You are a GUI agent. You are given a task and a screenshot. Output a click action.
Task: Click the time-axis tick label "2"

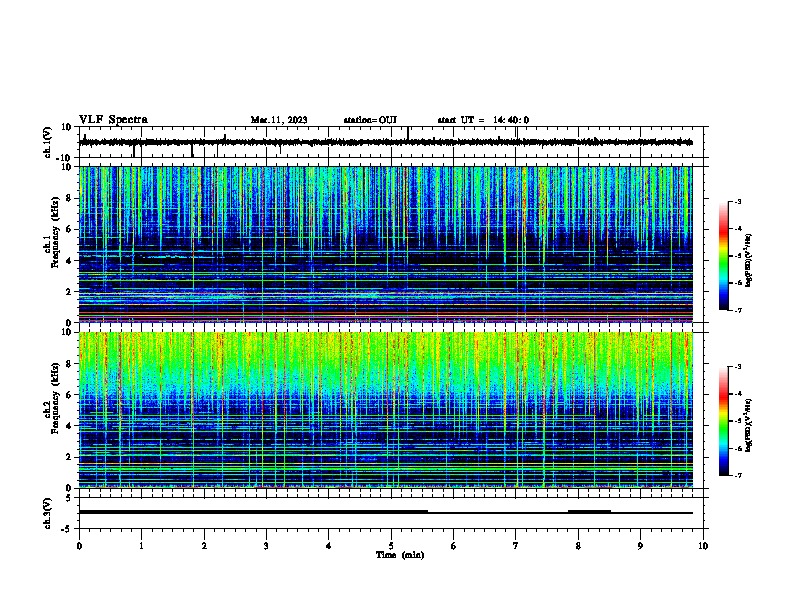(x=204, y=546)
